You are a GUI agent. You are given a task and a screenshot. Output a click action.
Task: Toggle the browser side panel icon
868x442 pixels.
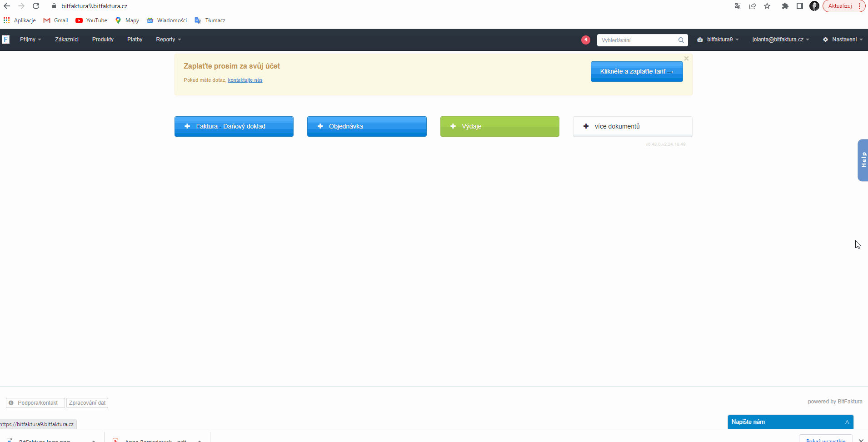799,6
